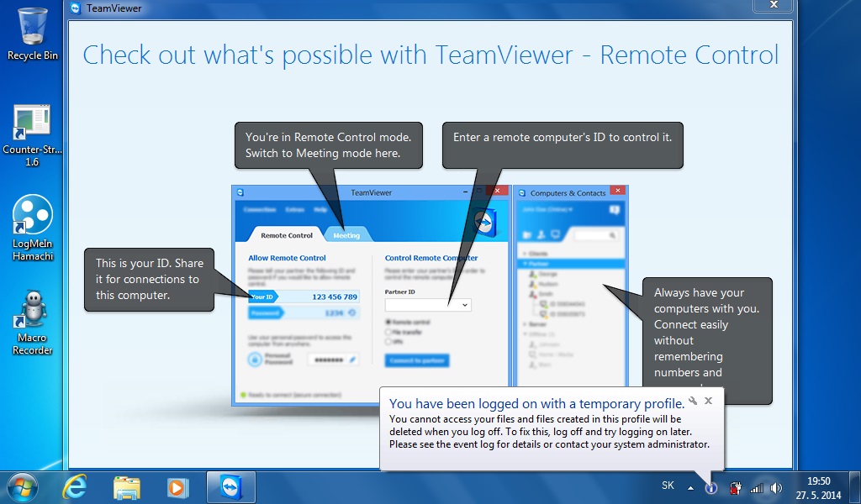Click the 'Check out what's possible' heading
Screen dimensions: 861x504
point(430,55)
